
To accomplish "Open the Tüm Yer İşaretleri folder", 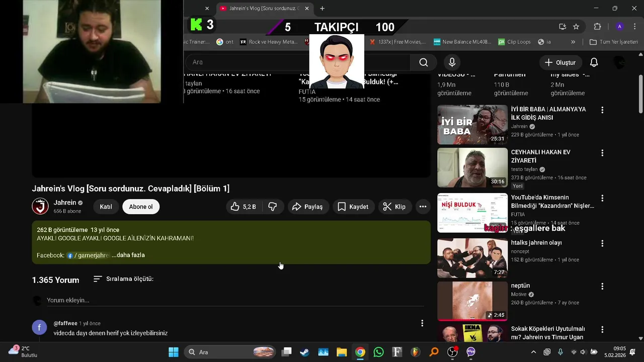I will pos(614,42).
